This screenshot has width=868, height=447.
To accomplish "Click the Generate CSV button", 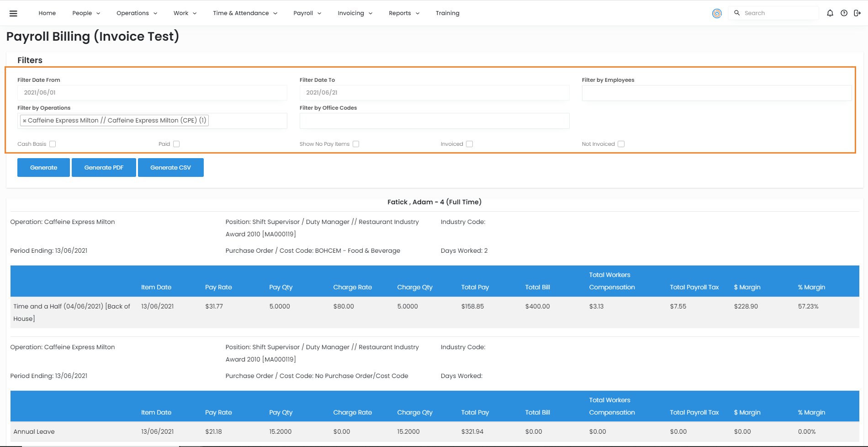I will pyautogui.click(x=170, y=168).
